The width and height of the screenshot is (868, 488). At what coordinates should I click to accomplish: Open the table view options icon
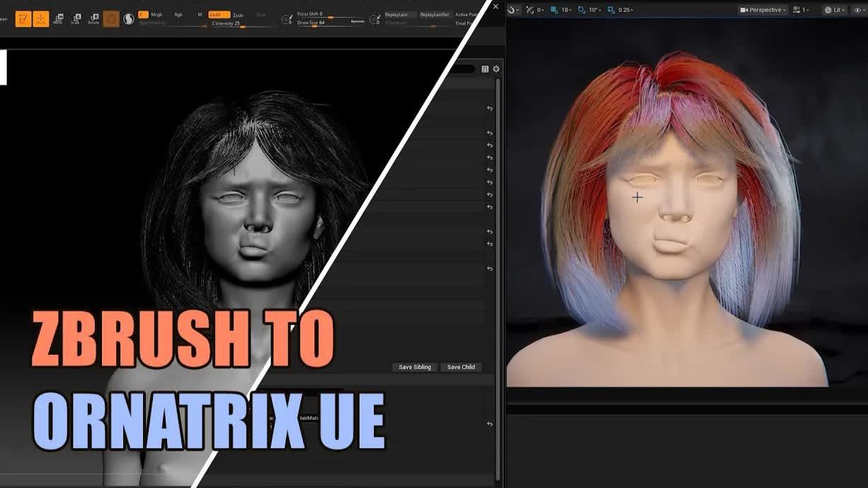[x=485, y=69]
